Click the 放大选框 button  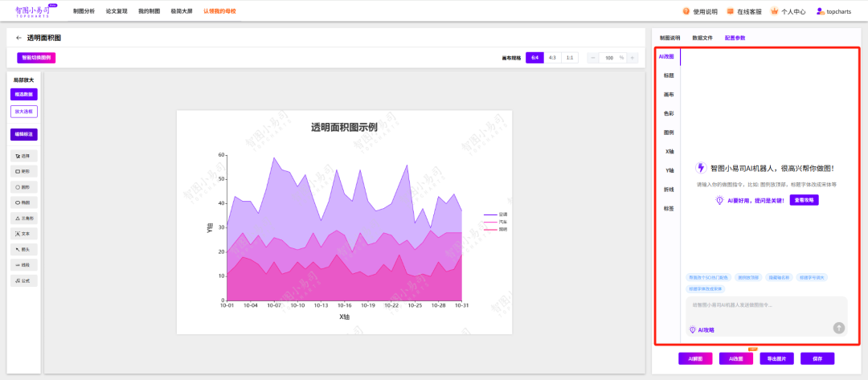(24, 111)
